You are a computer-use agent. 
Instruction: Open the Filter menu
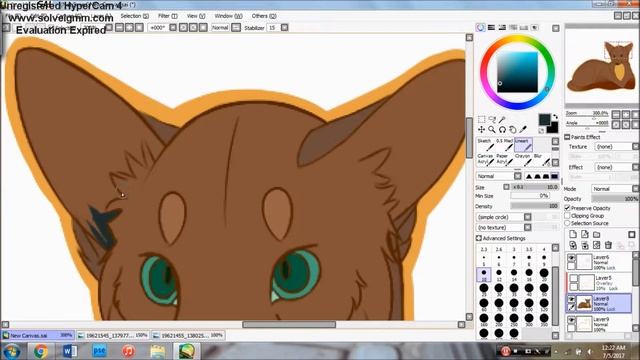(168, 16)
